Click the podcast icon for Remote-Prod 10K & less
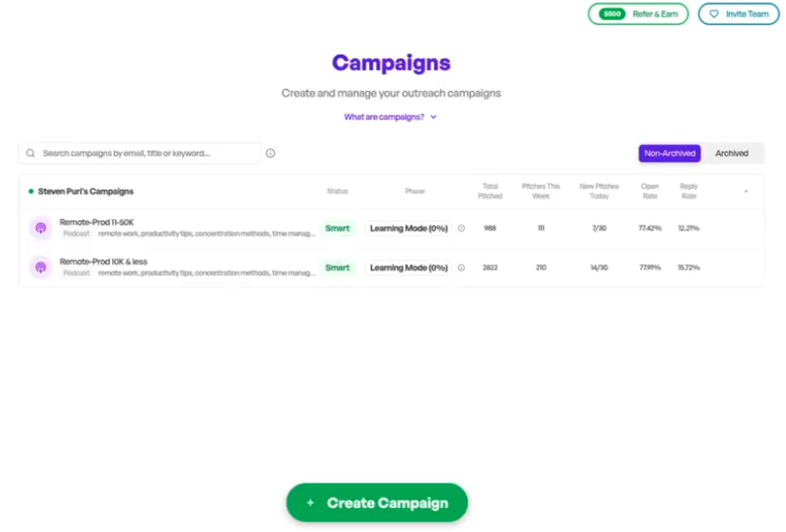 click(x=39, y=267)
